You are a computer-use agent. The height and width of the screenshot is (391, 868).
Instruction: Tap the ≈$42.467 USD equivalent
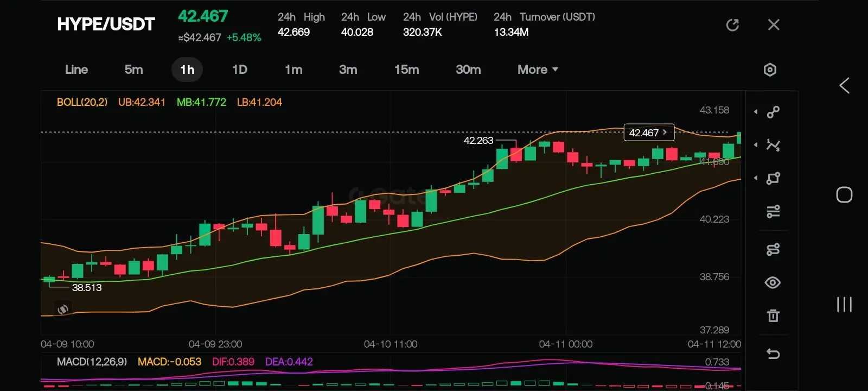[x=200, y=37]
